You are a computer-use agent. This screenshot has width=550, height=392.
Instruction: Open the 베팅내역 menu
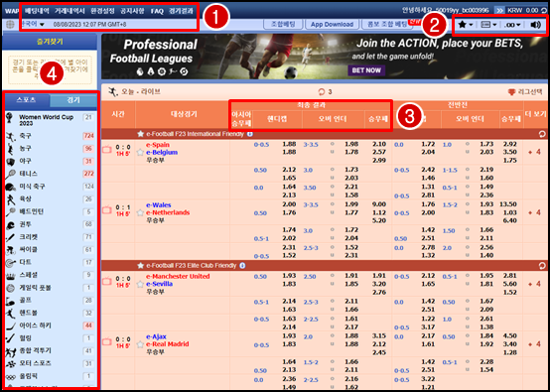pyautogui.click(x=37, y=11)
